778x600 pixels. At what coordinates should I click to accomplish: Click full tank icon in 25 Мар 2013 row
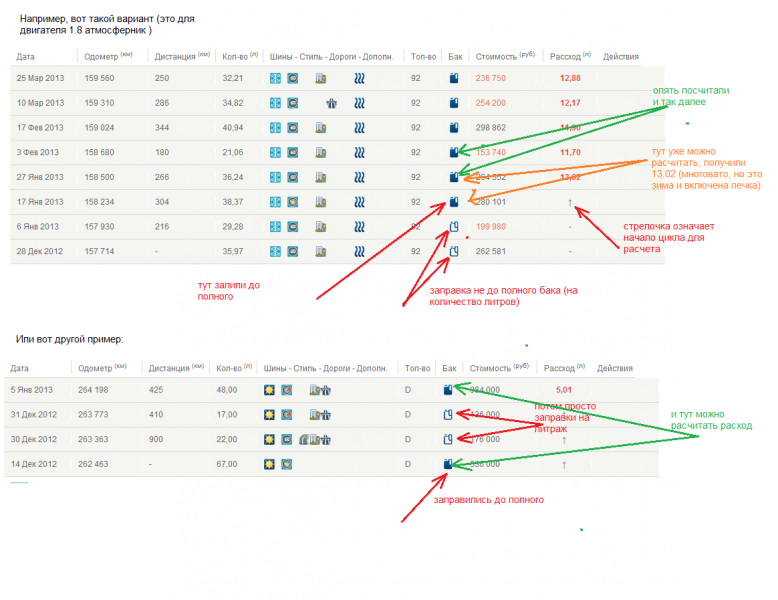(453, 78)
